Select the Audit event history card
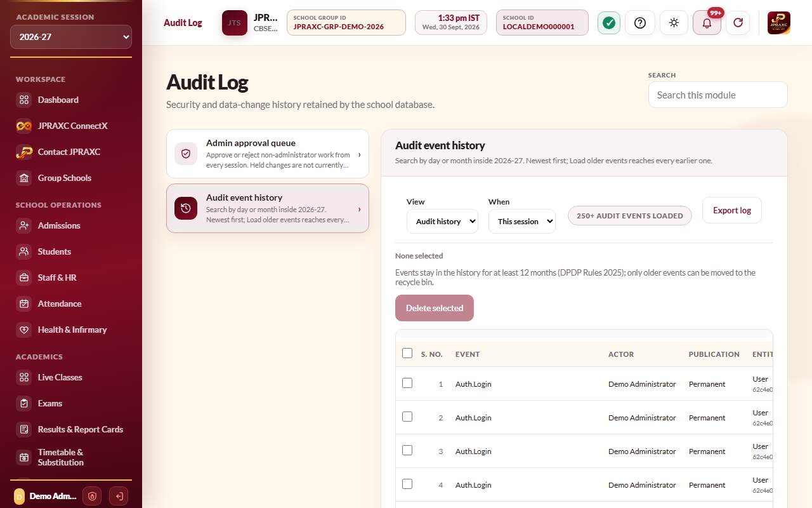The height and width of the screenshot is (508, 812). click(268, 208)
